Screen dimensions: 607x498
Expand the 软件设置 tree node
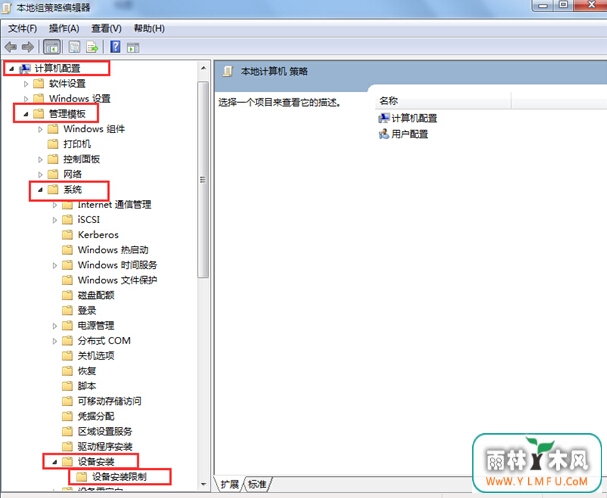point(26,84)
